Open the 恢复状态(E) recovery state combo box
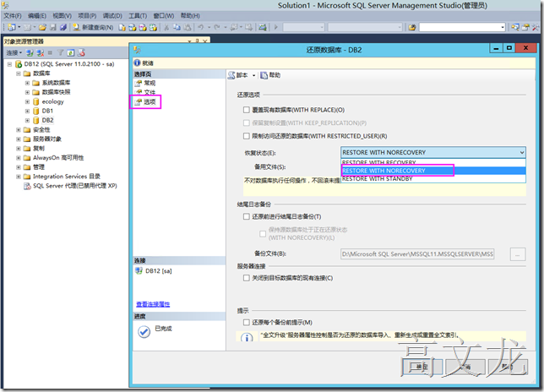Viewport: 544px width, 392px height. pyautogui.click(x=433, y=152)
